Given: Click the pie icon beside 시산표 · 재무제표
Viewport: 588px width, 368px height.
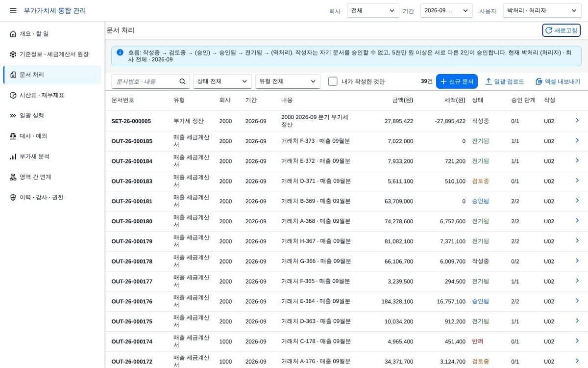Looking at the screenshot, I should coord(13,95).
